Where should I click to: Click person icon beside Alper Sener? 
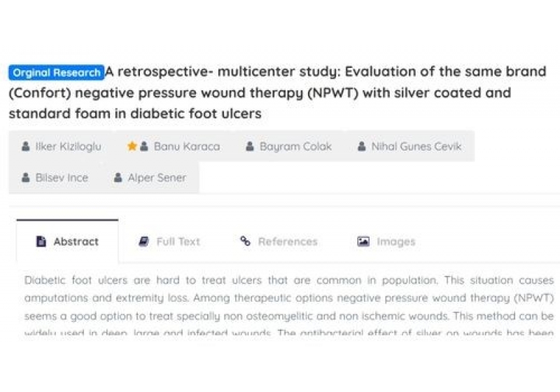pos(118,178)
